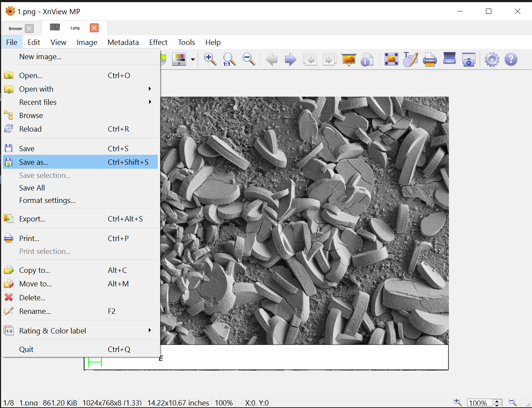Open the Edit menu
This screenshot has width=532, height=408.
pos(34,42)
